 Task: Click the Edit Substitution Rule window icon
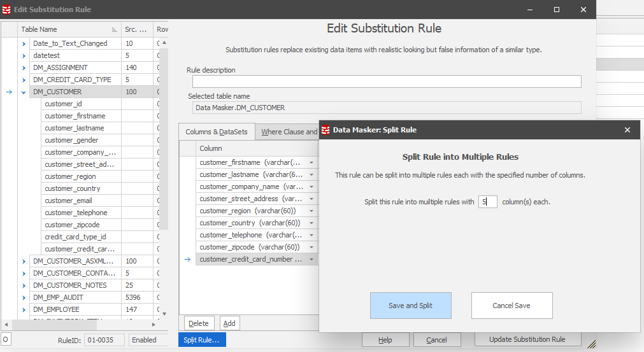coord(6,10)
